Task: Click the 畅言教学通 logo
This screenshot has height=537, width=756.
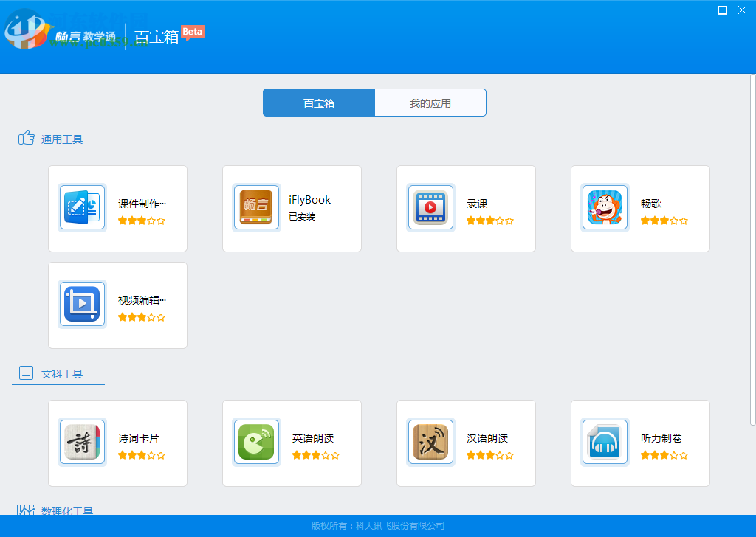Action: click(81, 33)
